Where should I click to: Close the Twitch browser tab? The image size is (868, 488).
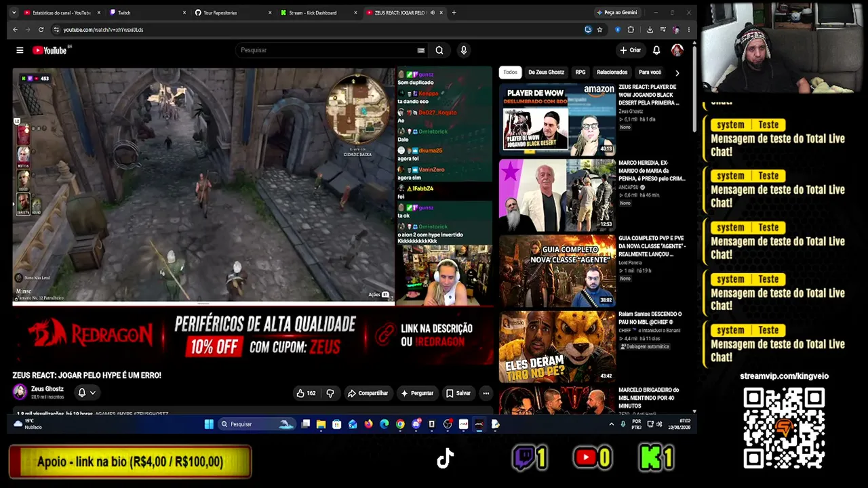(x=184, y=12)
